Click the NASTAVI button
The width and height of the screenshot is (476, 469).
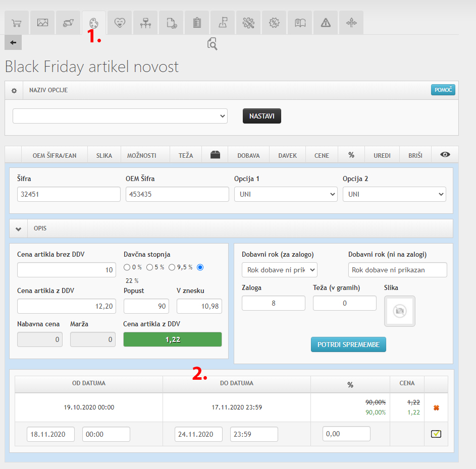[x=261, y=116]
